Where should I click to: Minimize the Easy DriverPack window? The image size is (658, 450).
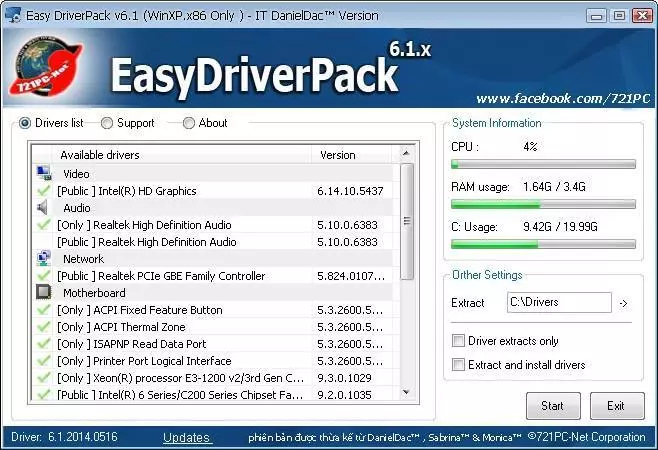pos(596,16)
